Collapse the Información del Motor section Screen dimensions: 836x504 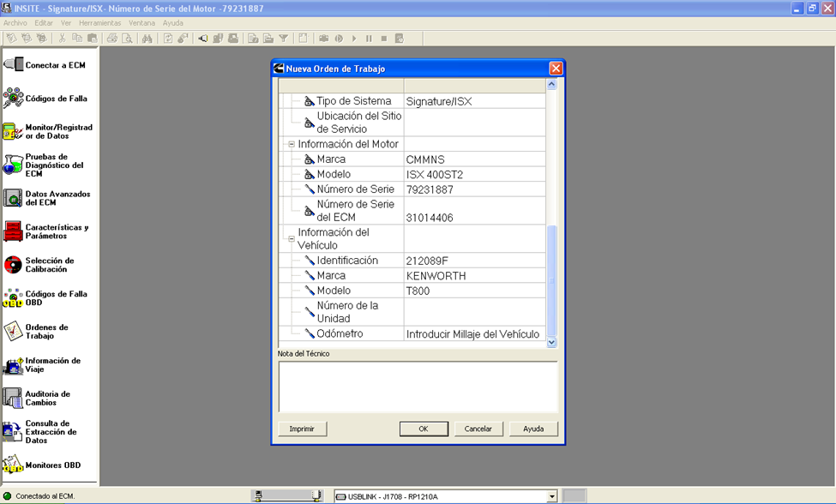tap(292, 145)
